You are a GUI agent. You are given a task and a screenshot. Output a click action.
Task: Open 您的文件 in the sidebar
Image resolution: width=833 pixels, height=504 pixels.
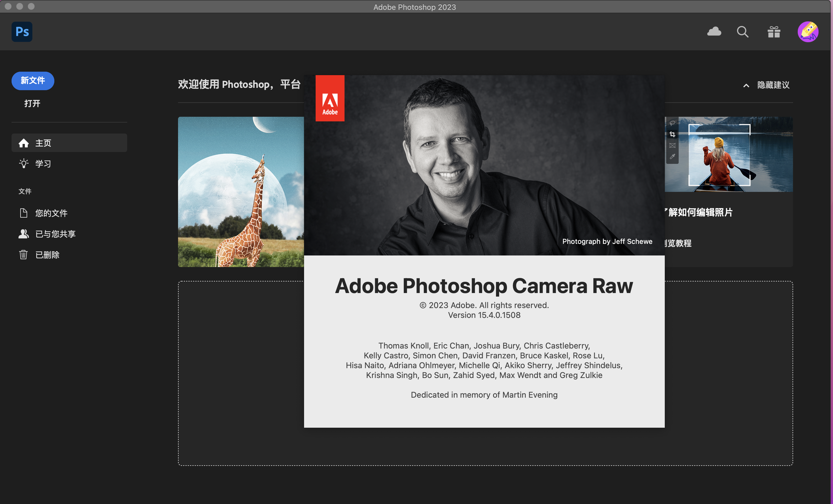coord(51,213)
